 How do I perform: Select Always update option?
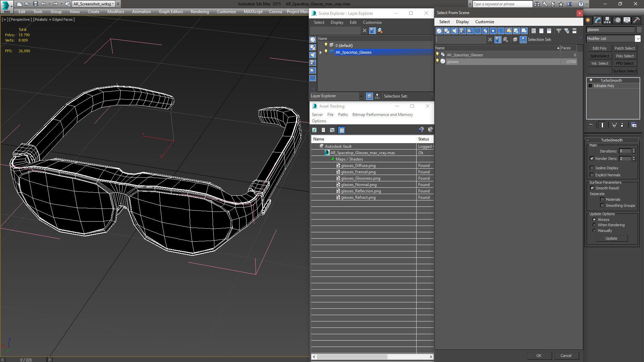pos(594,220)
